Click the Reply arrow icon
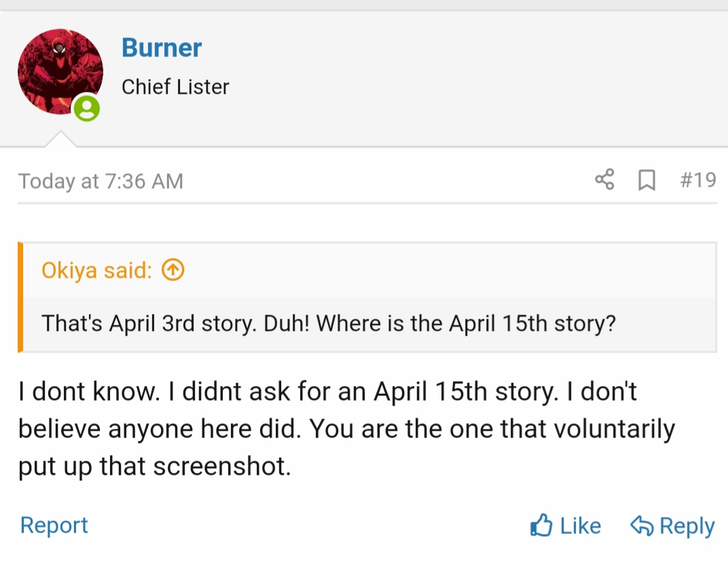 pos(642,525)
